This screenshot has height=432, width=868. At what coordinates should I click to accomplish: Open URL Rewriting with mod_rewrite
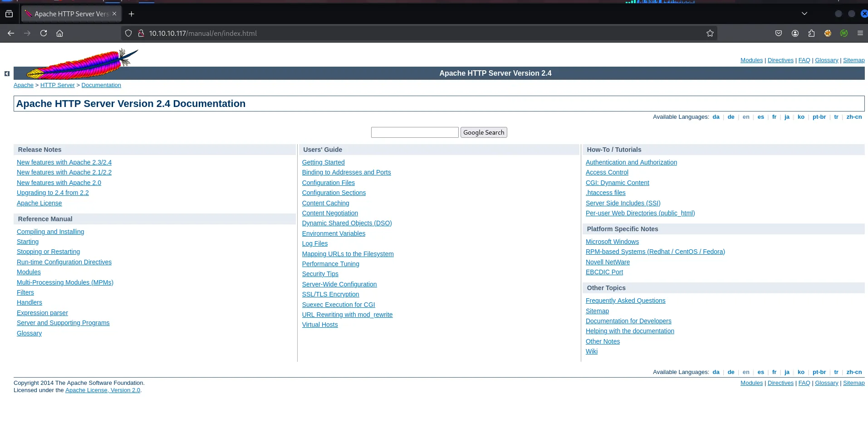(x=348, y=315)
